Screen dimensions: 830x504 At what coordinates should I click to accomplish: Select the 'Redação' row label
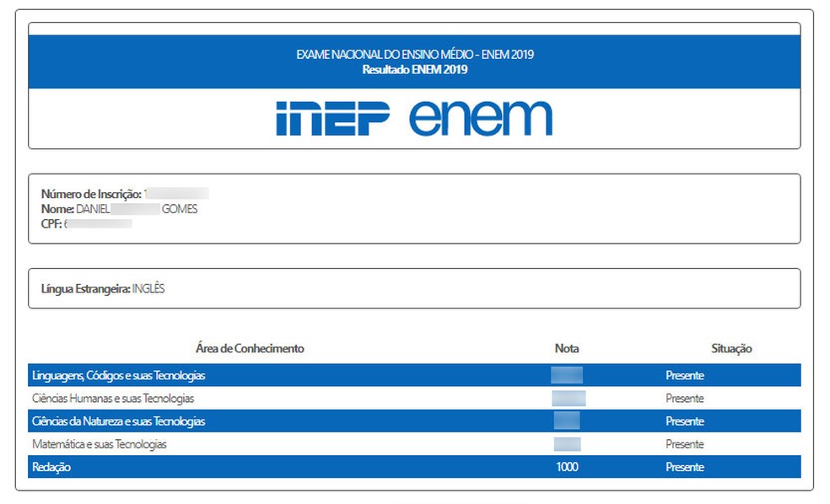(x=51, y=467)
